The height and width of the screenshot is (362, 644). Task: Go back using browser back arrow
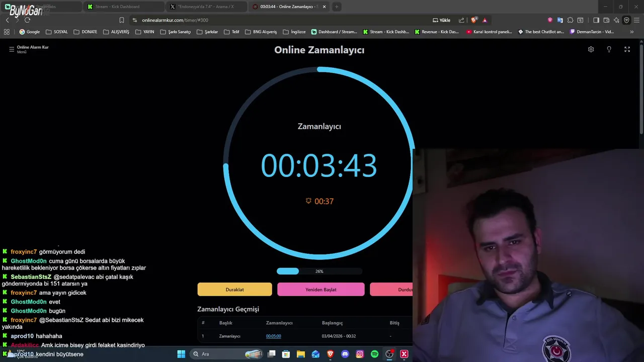[x=8, y=20]
